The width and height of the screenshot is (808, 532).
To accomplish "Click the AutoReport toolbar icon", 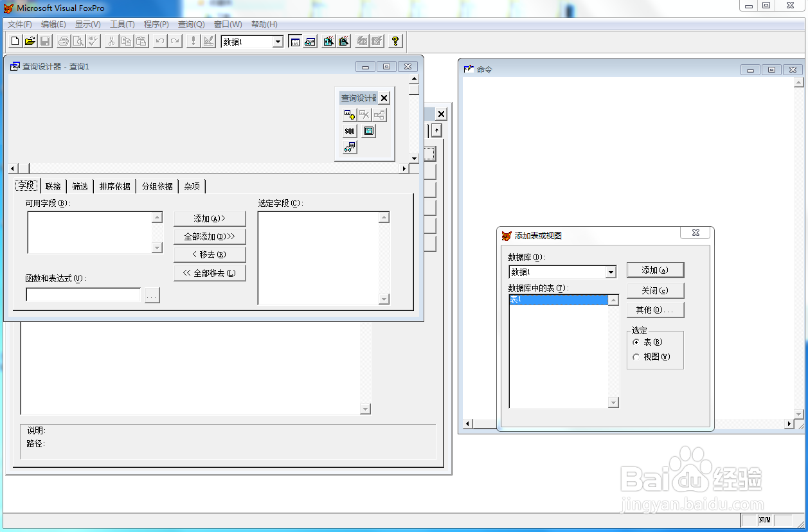I will click(377, 42).
